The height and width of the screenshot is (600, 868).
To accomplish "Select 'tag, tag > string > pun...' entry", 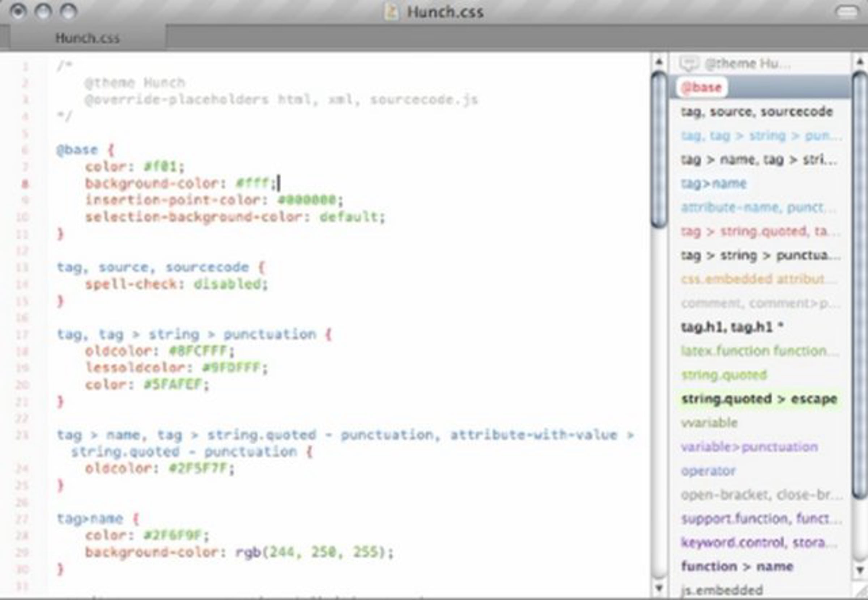I will tap(761, 136).
